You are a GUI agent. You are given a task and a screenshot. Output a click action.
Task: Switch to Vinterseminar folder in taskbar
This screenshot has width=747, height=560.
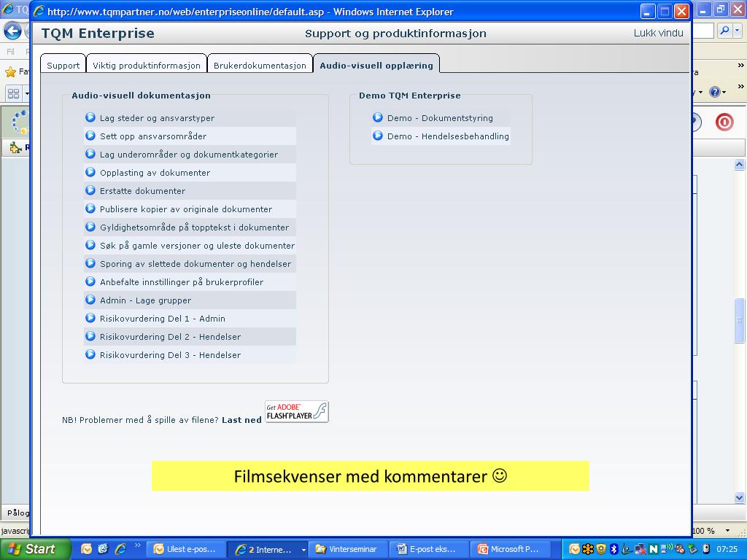point(347,549)
